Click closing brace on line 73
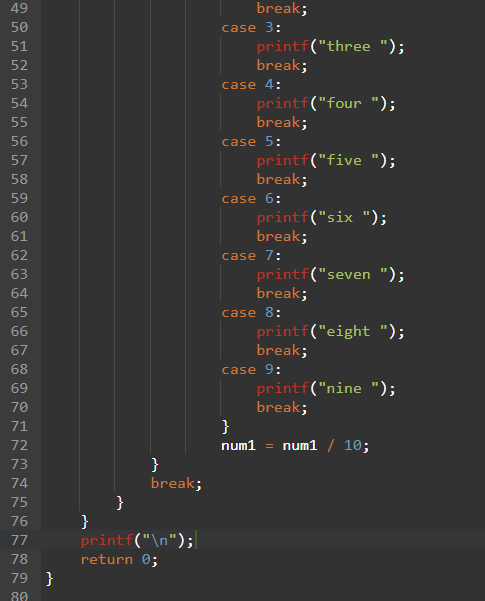 (155, 464)
